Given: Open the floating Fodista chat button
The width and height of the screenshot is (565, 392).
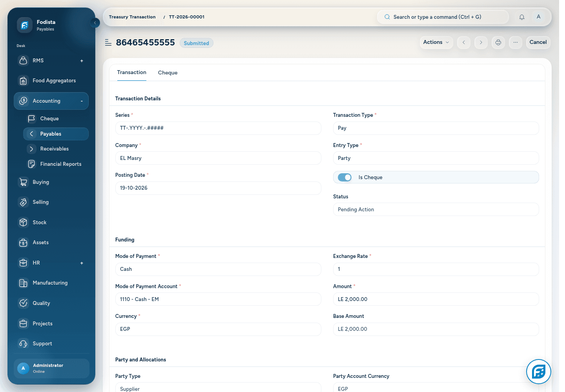Looking at the screenshot, I should tap(539, 372).
